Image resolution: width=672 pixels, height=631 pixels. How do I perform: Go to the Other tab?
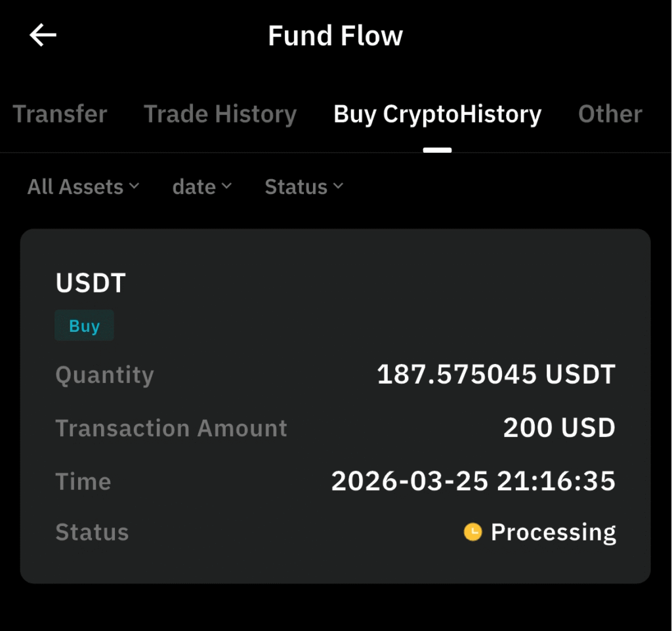tap(610, 114)
